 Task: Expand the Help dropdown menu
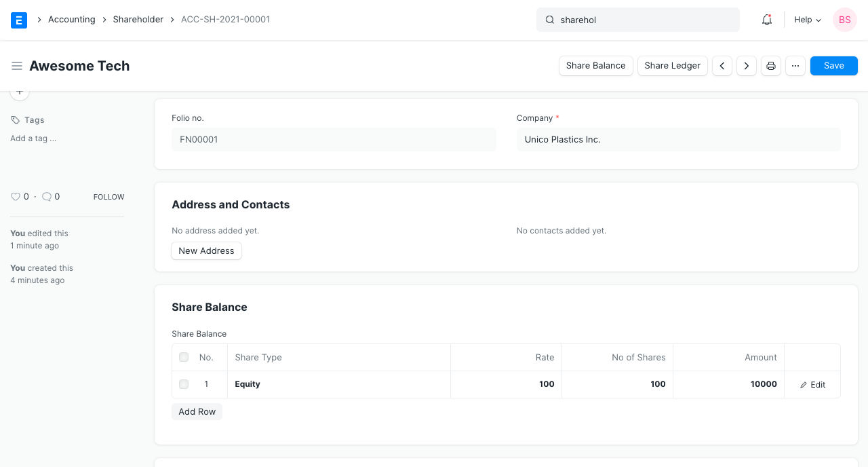click(x=808, y=20)
